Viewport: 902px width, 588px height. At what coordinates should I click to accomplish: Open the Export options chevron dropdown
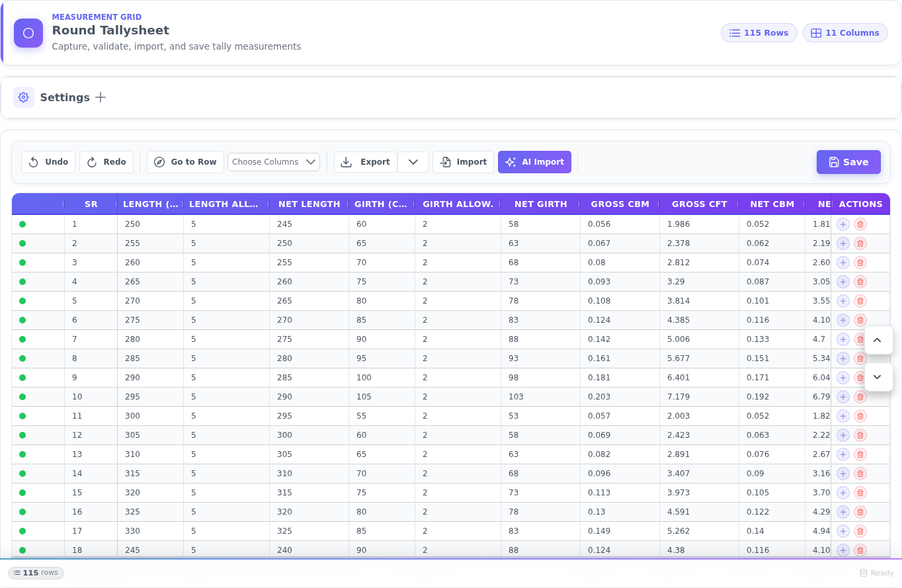[x=413, y=162]
